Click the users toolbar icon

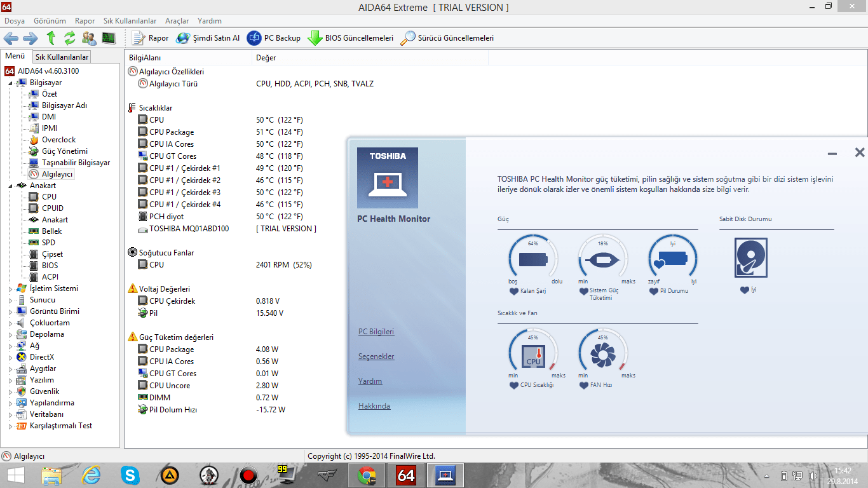[x=89, y=38]
